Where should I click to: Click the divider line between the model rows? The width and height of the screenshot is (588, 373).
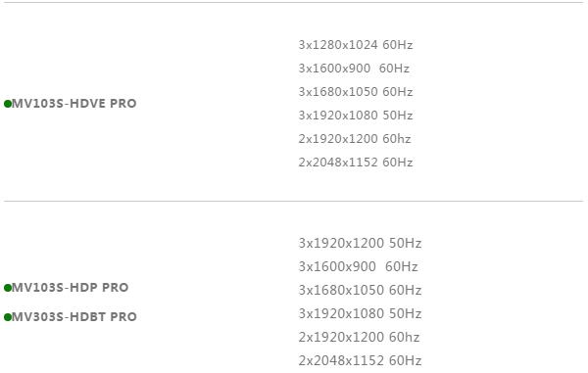point(294,201)
